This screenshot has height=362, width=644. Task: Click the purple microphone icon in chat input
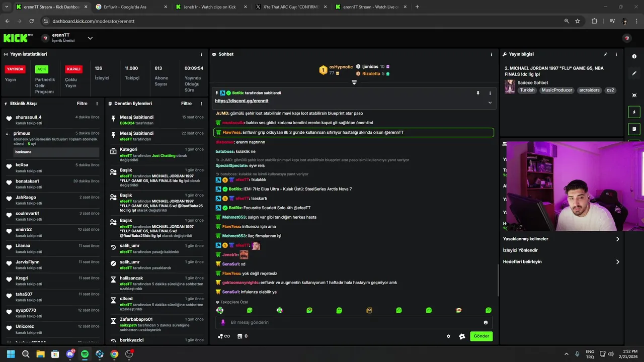[223, 322]
